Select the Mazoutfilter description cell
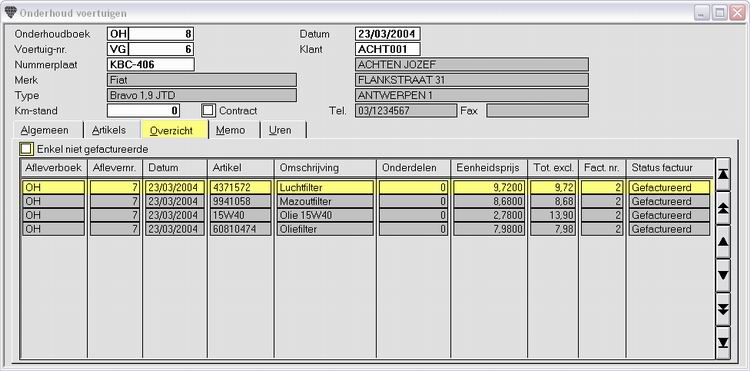 pyautogui.click(x=325, y=201)
